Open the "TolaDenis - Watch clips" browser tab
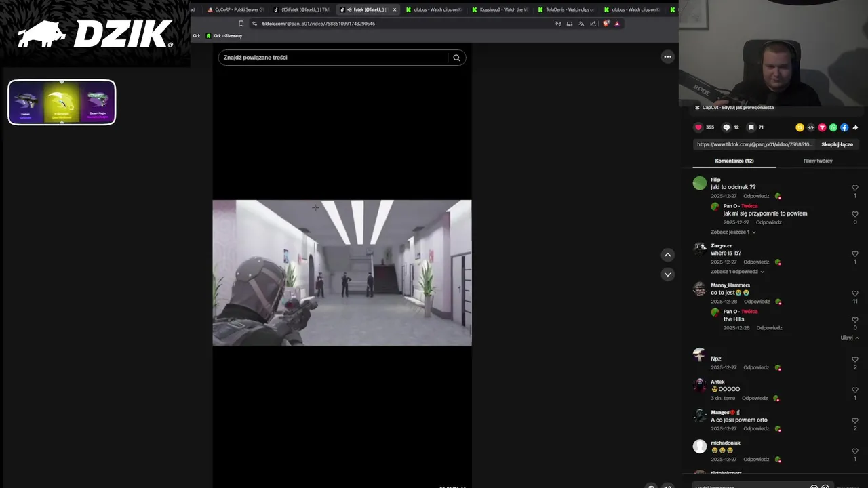The image size is (868, 488). click(566, 9)
